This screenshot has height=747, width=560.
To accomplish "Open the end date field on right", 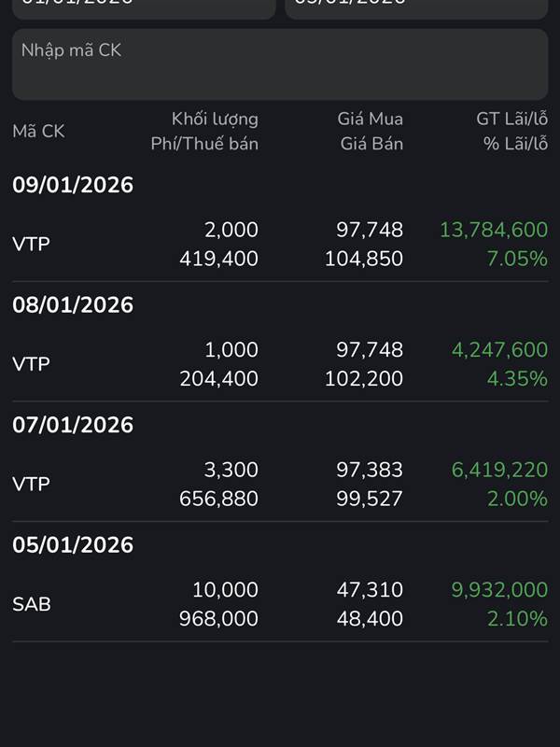I will pyautogui.click(x=416, y=7).
